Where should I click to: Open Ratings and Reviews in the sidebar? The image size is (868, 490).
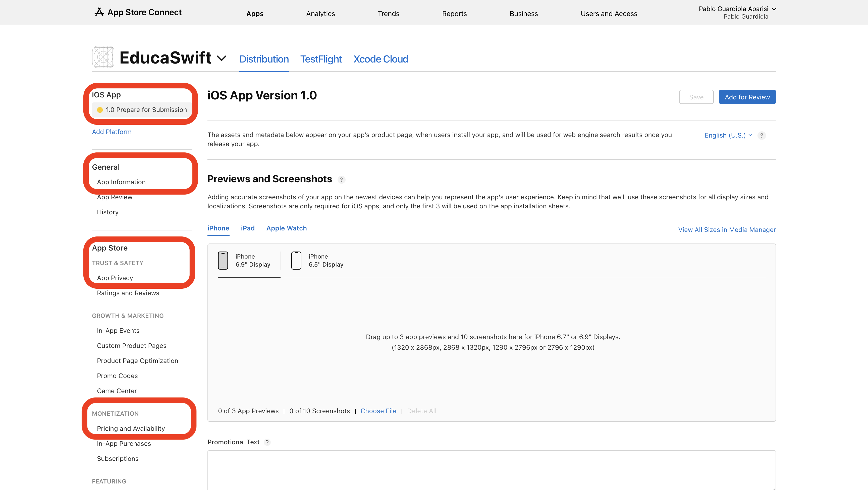[x=128, y=293]
